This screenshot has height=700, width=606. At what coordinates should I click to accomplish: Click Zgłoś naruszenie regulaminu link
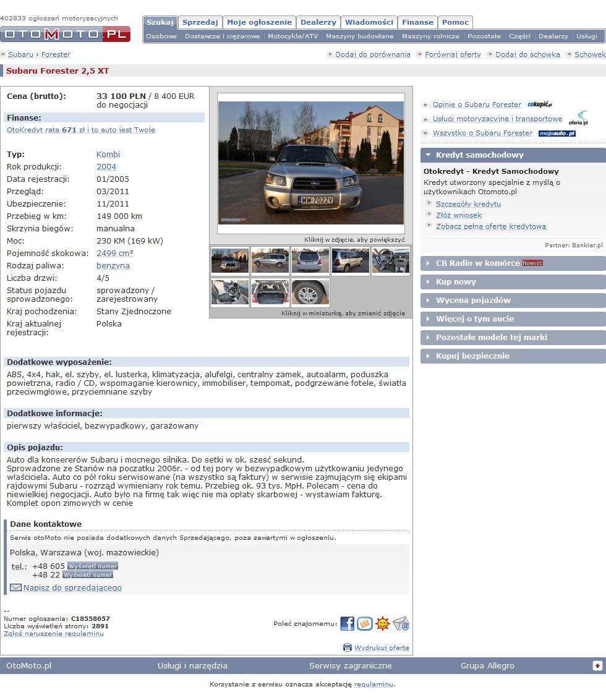tap(54, 633)
